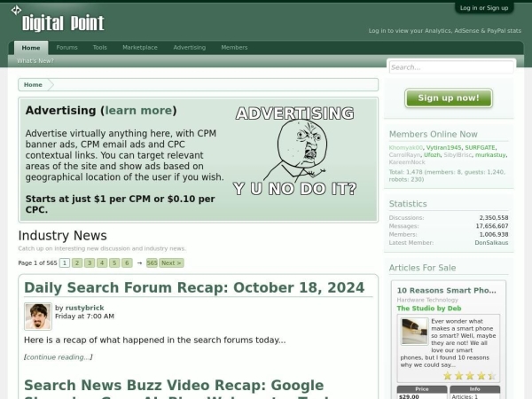Open the Forums tab
The image size is (532, 399).
[66, 48]
